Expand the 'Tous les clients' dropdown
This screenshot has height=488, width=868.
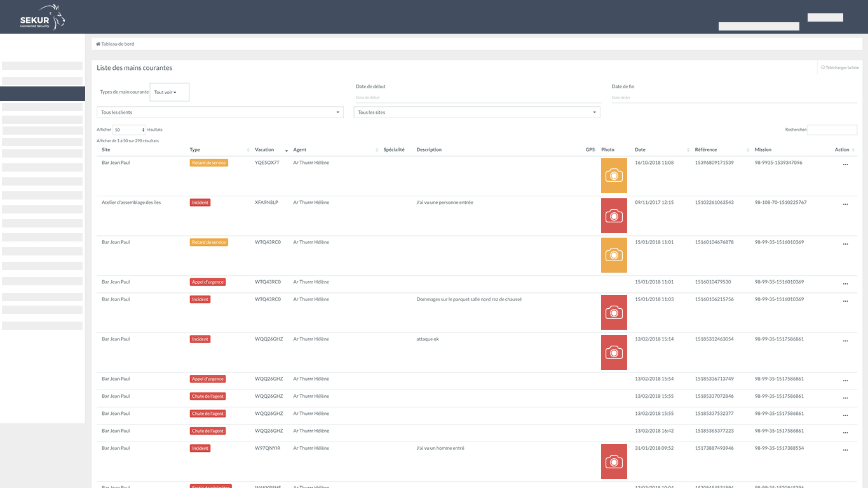click(220, 112)
